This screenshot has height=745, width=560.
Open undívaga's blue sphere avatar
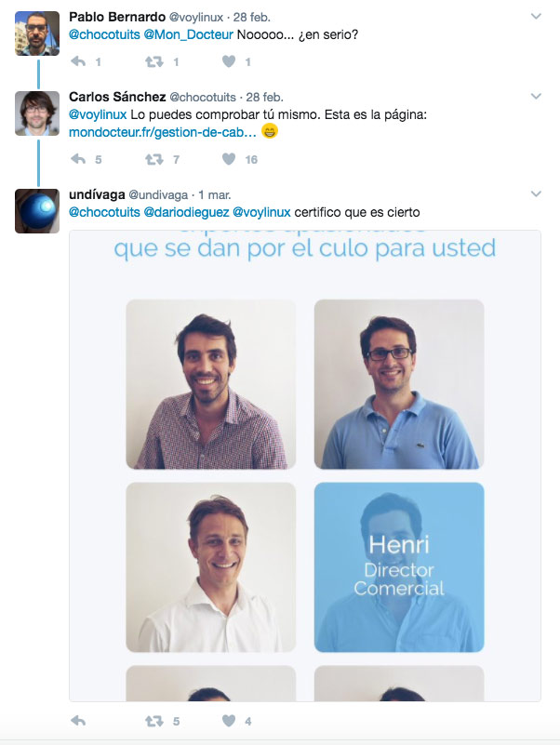point(37,211)
